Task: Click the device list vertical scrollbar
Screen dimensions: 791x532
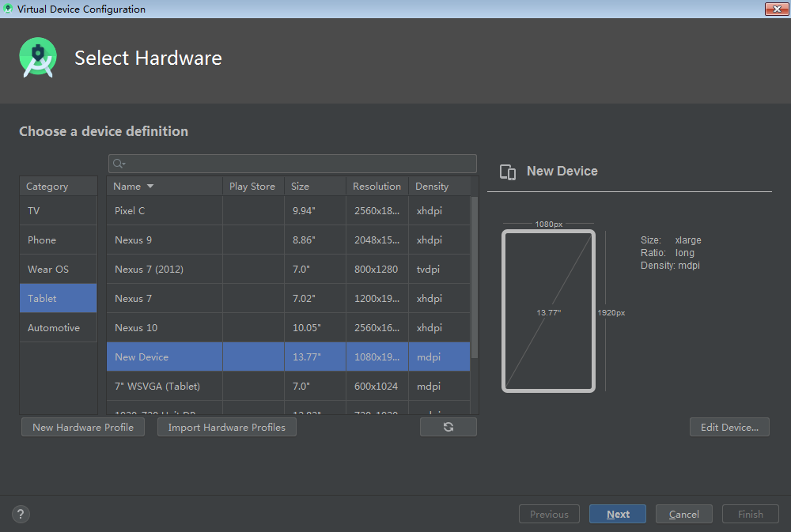Action: pyautogui.click(x=474, y=277)
